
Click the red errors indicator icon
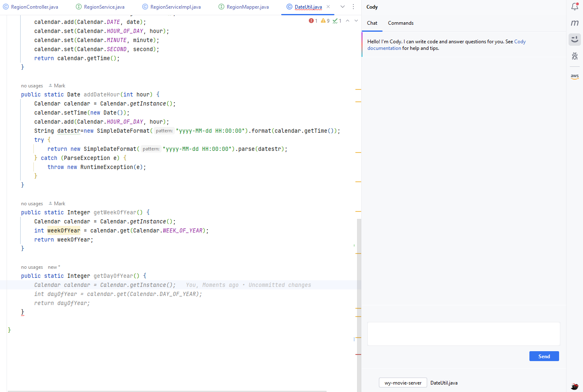pos(313,21)
